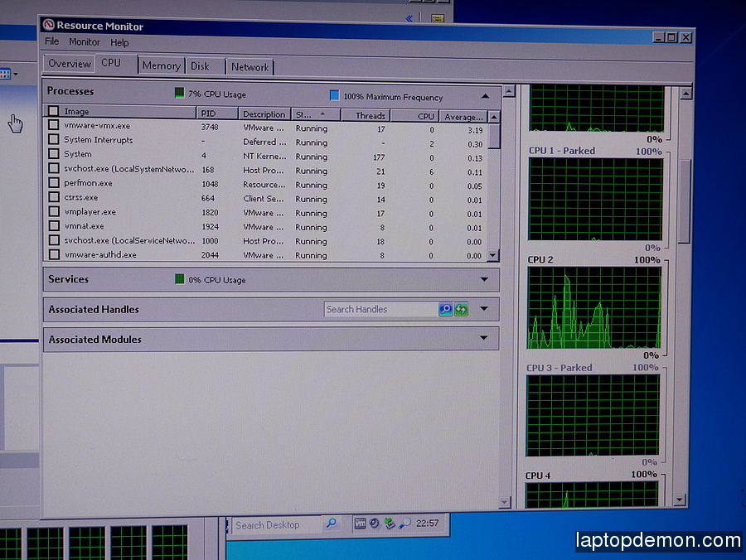This screenshot has width=746, height=560.
Task: Toggle the select-all checkbox beside Image header
Action: tap(53, 111)
